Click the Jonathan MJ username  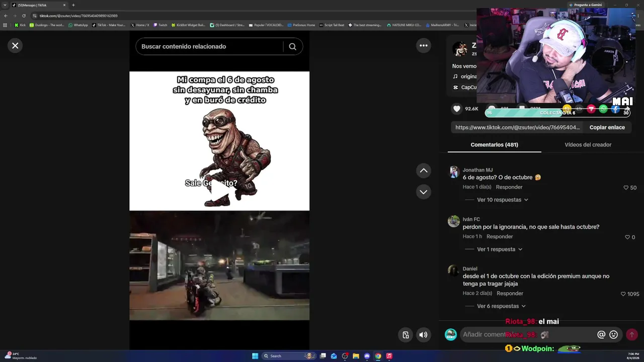[477, 170]
